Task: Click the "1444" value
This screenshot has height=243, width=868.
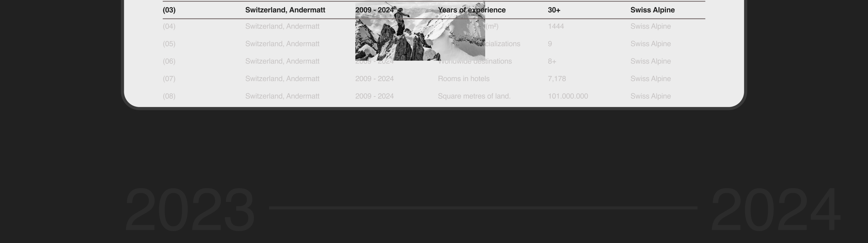Action: coord(556,26)
